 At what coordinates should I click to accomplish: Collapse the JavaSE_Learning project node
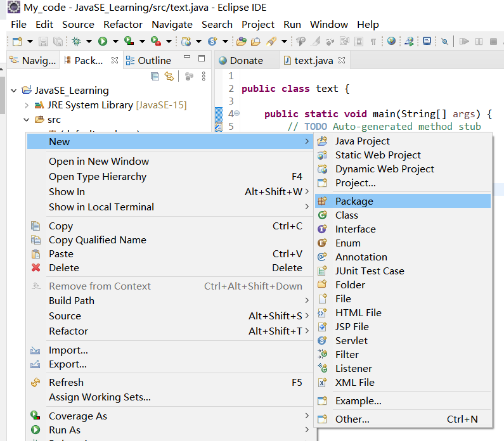[x=13, y=91]
